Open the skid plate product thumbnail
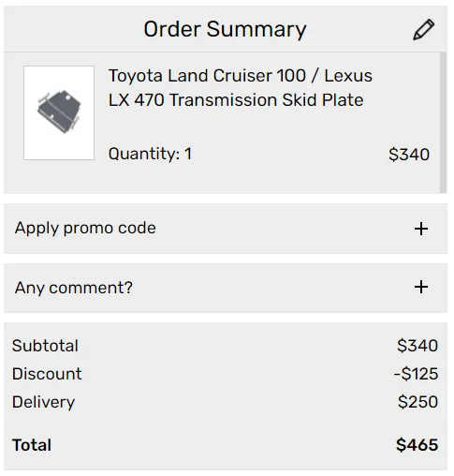This screenshot has height=476, width=454. (59, 112)
